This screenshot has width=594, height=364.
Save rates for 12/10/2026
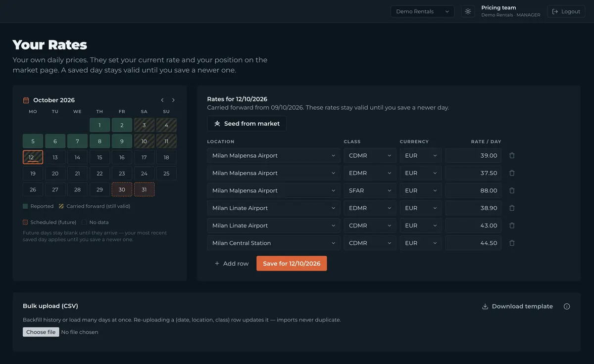[292, 264]
